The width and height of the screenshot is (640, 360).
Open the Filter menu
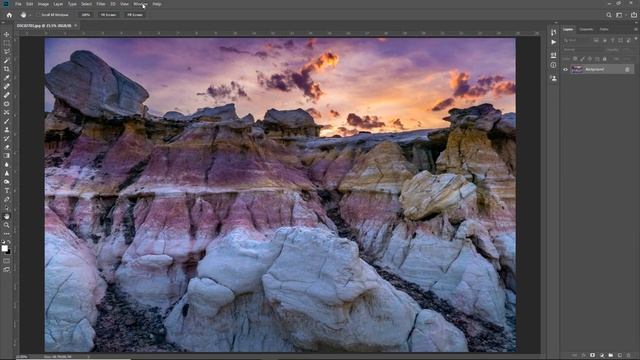pos(101,4)
